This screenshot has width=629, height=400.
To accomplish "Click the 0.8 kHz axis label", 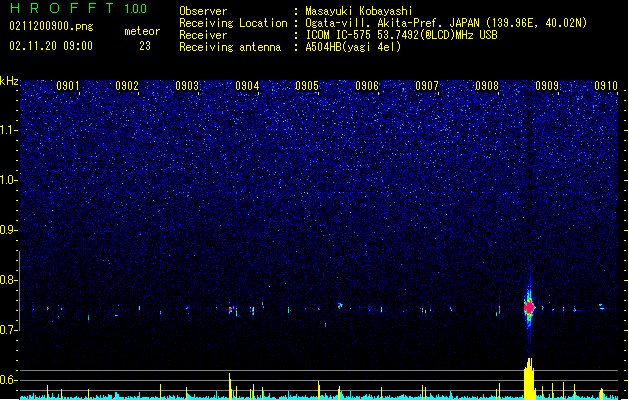I will [9, 280].
